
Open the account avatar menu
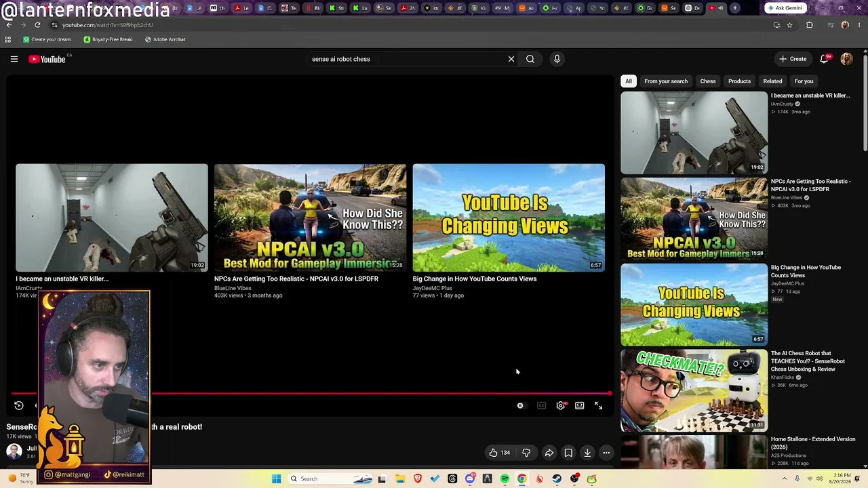846,59
